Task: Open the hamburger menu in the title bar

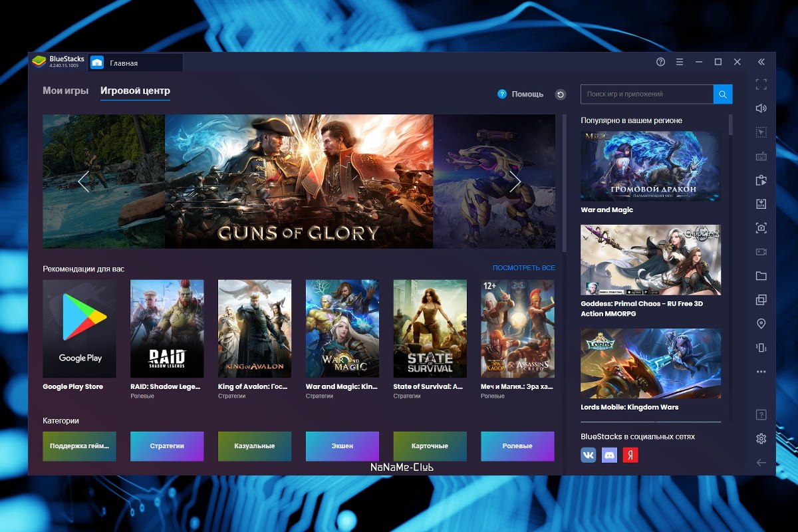Action: pos(680,62)
